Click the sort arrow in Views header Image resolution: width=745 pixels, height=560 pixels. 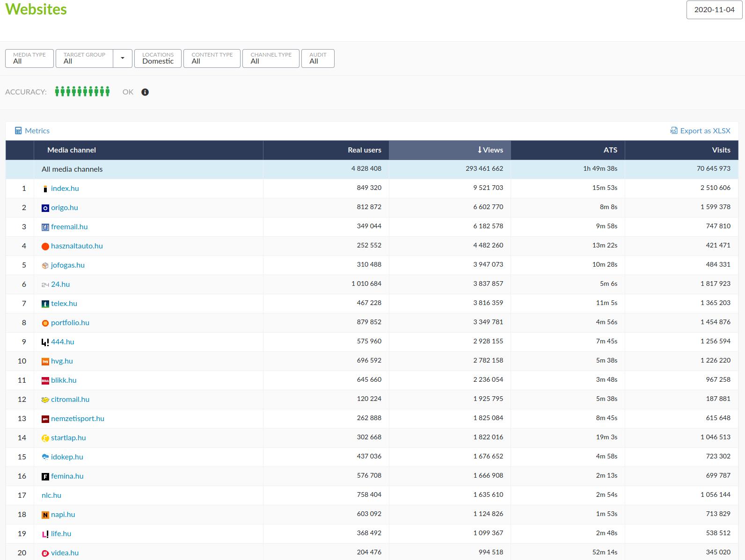point(480,150)
